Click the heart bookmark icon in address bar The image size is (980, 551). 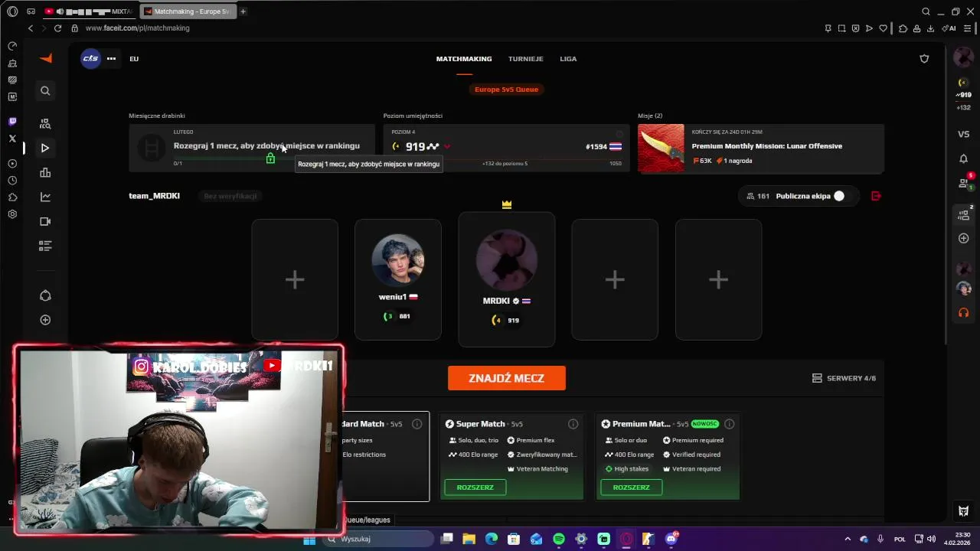point(883,28)
